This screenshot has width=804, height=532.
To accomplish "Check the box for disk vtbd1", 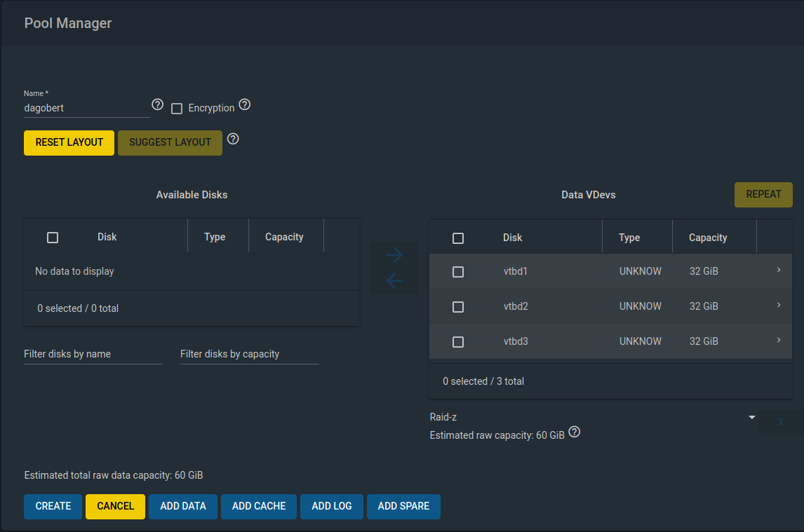I will [x=458, y=271].
